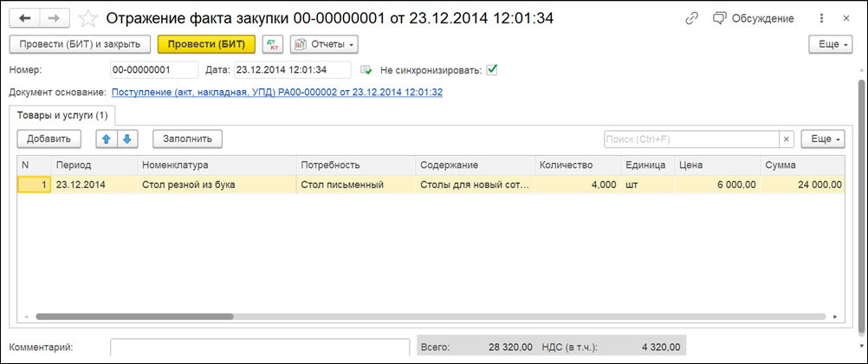Image resolution: width=868 pixels, height=364 pixels.
Task: Select the Столы для новый сот... cell
Action: (475, 185)
